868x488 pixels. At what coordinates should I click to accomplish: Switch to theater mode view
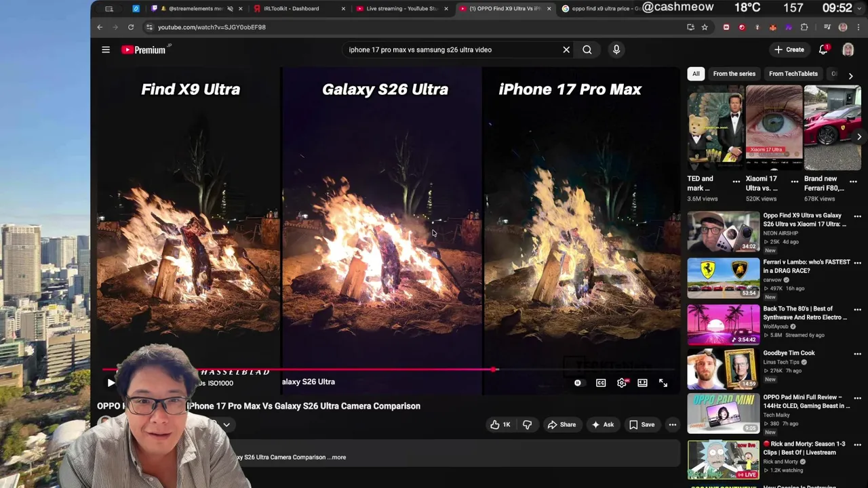[x=642, y=383]
